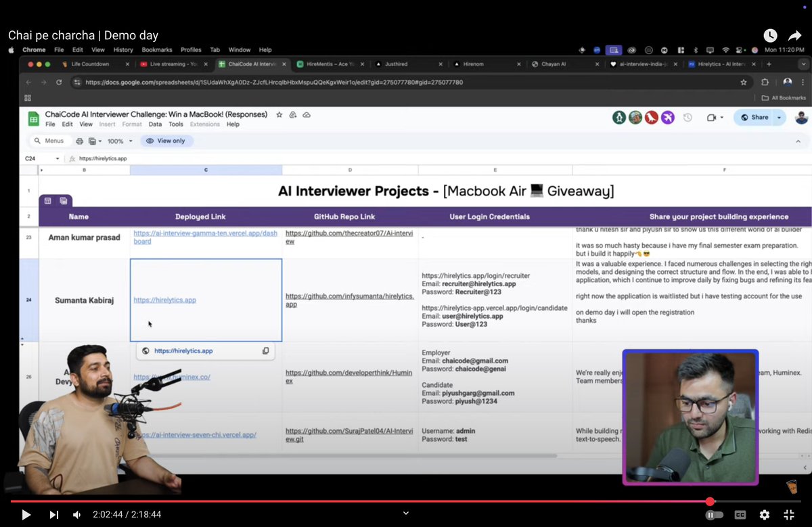
Task: Star the ChaiCode spreadsheet document
Action: [279, 115]
